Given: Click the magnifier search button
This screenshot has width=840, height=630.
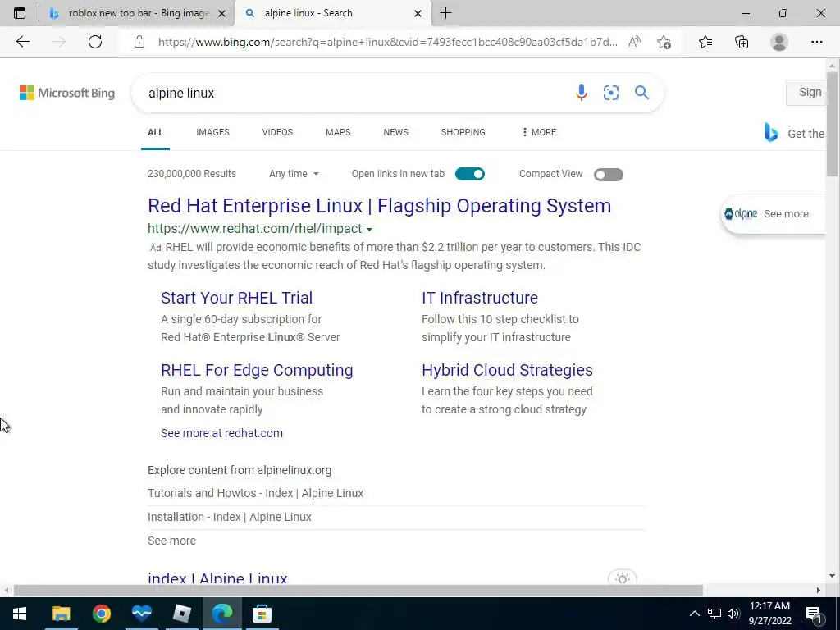Looking at the screenshot, I should [641, 93].
